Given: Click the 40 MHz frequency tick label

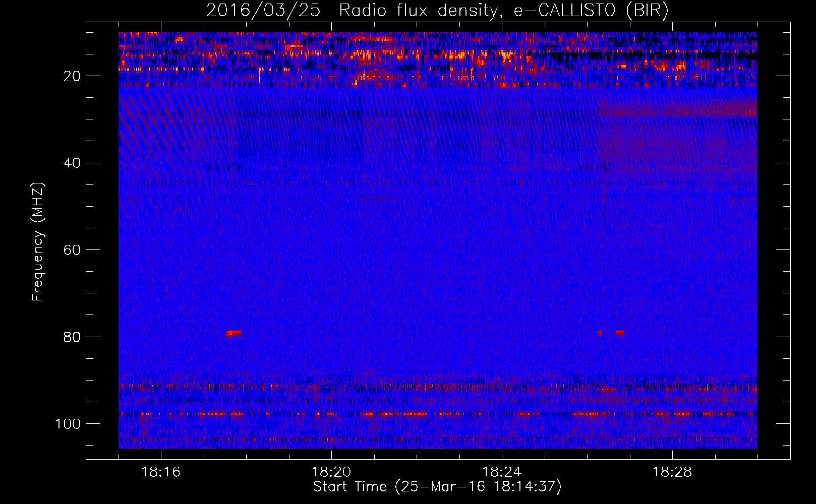Looking at the screenshot, I should (x=73, y=163).
